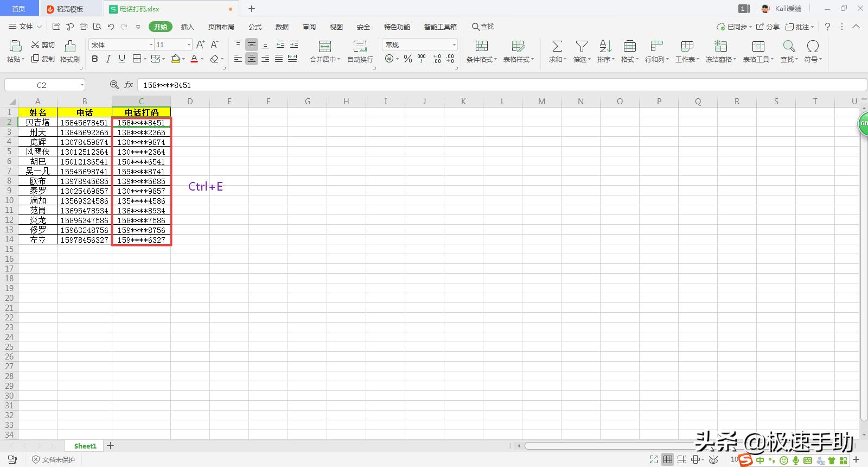Toggle eye protection mode in status bar
This screenshot has width=868, height=467.
click(713, 459)
